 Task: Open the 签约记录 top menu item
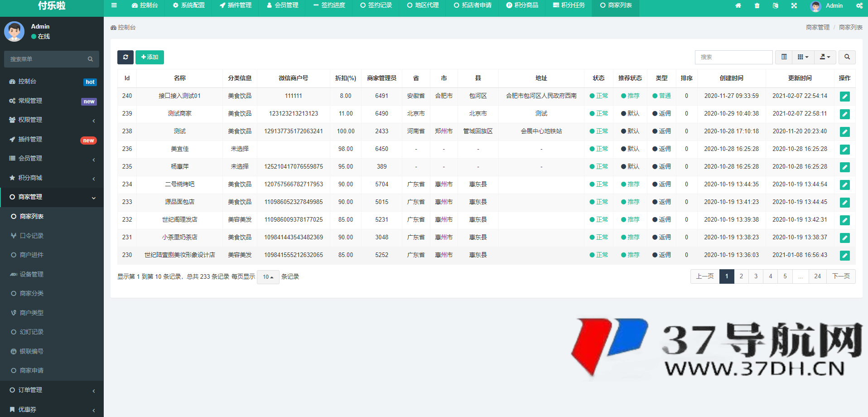point(376,6)
